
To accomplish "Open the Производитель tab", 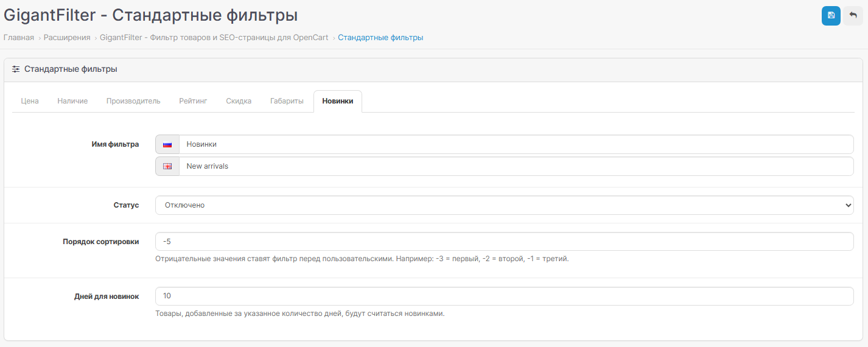I will [x=133, y=101].
